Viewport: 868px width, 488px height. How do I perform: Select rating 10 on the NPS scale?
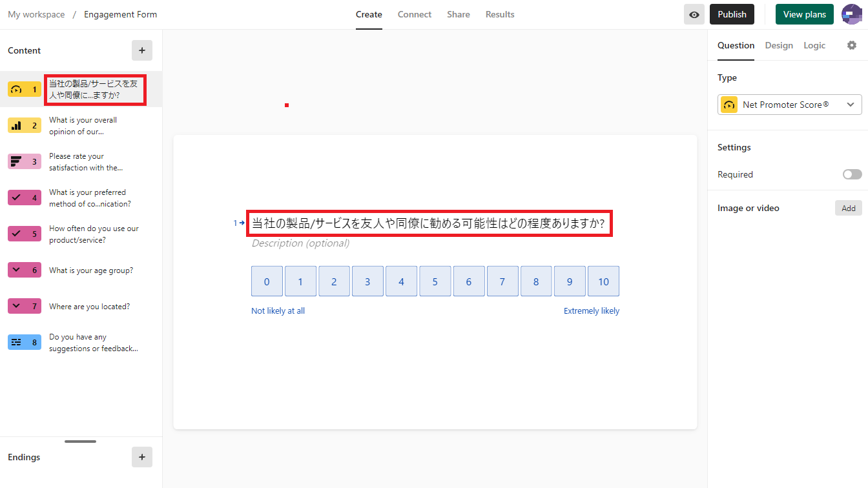click(x=603, y=281)
